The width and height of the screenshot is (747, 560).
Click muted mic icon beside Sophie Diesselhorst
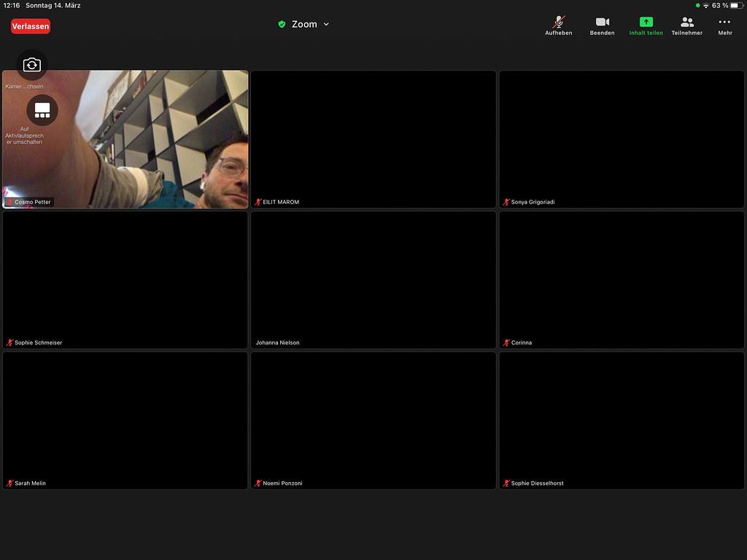tap(506, 483)
